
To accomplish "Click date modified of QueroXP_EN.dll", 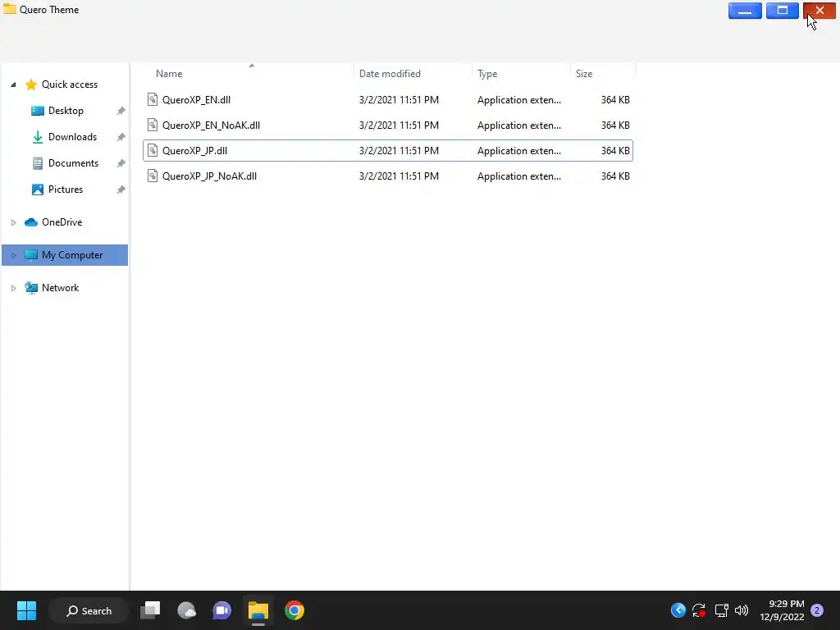I will (x=399, y=99).
